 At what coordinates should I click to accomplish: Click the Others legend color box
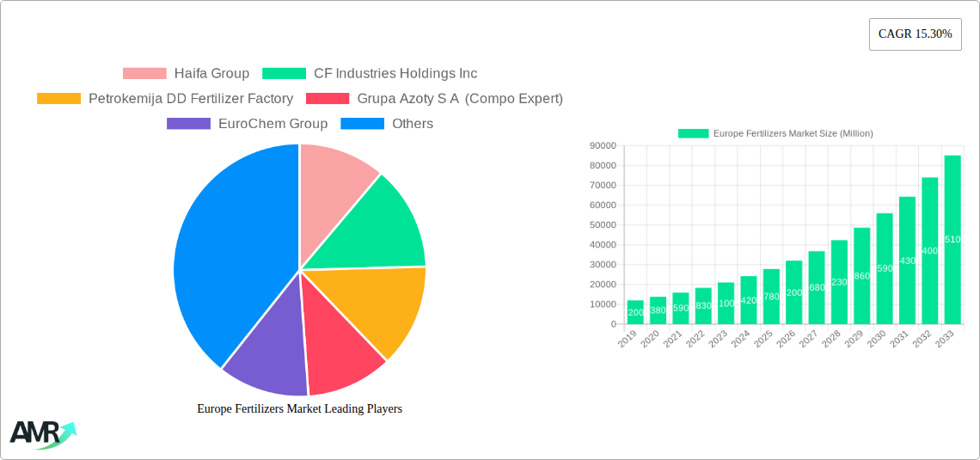point(362,124)
